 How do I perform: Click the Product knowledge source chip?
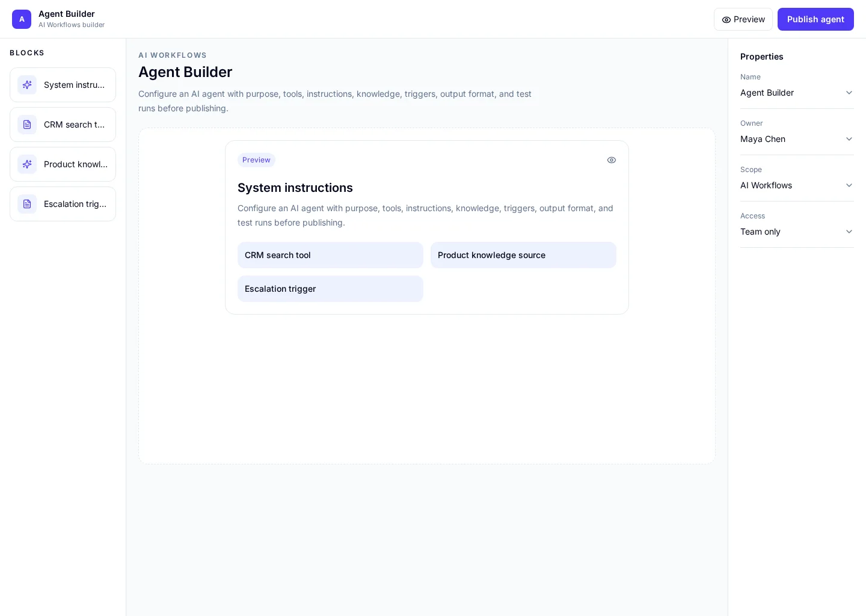coord(523,255)
